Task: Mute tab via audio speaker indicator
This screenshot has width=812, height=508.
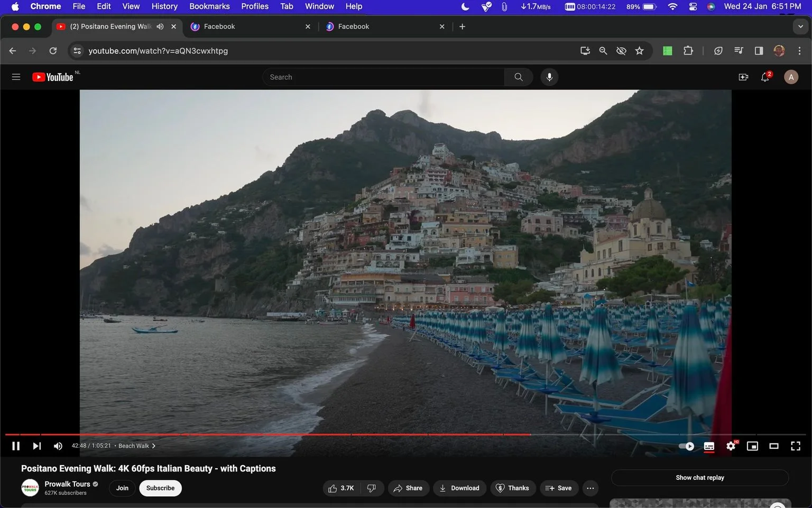Action: click(x=160, y=26)
